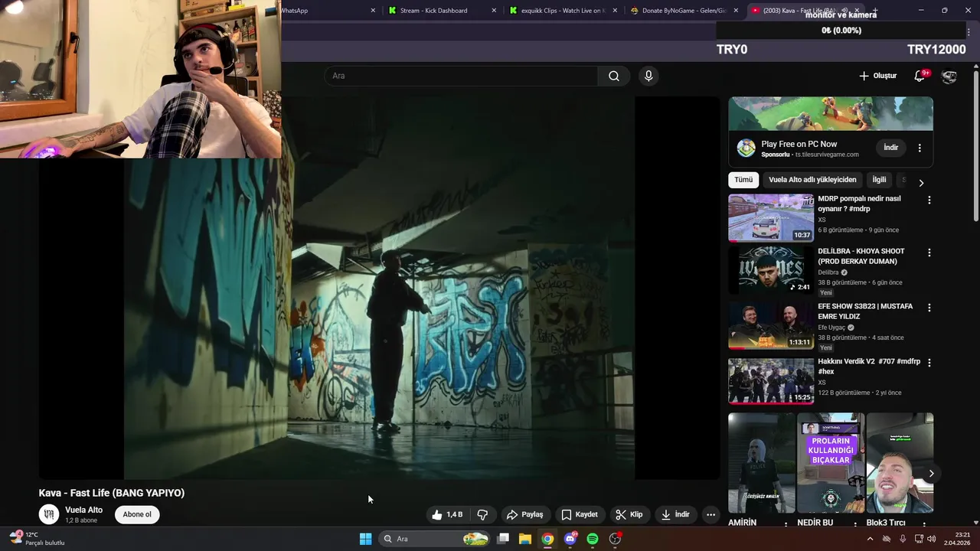Open EFE SHOW S3B23 thumbnail

coord(771,325)
